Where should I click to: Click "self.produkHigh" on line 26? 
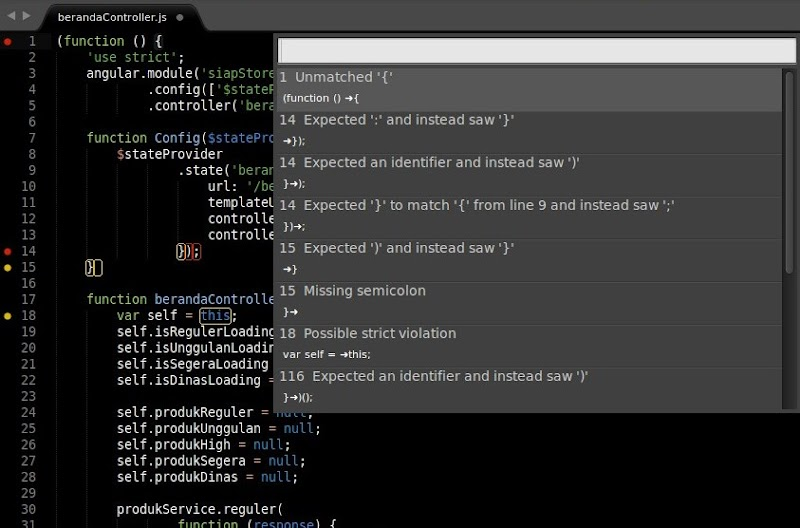pos(173,445)
